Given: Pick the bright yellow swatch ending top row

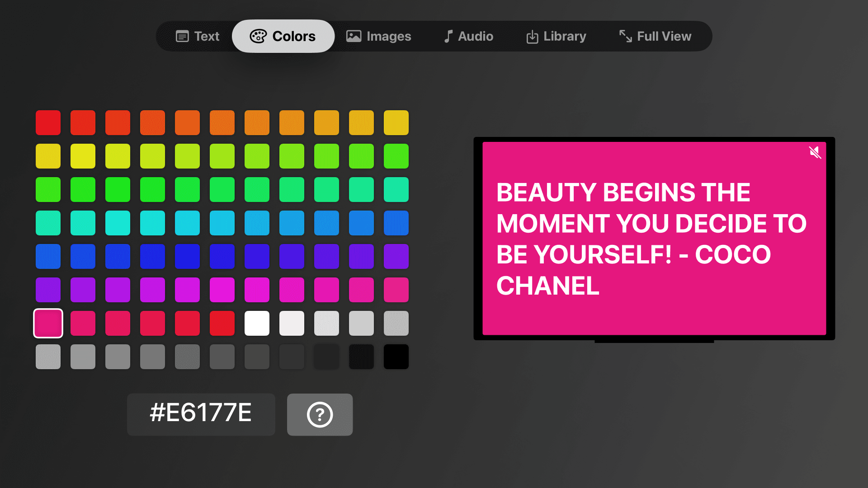Looking at the screenshot, I should point(396,122).
